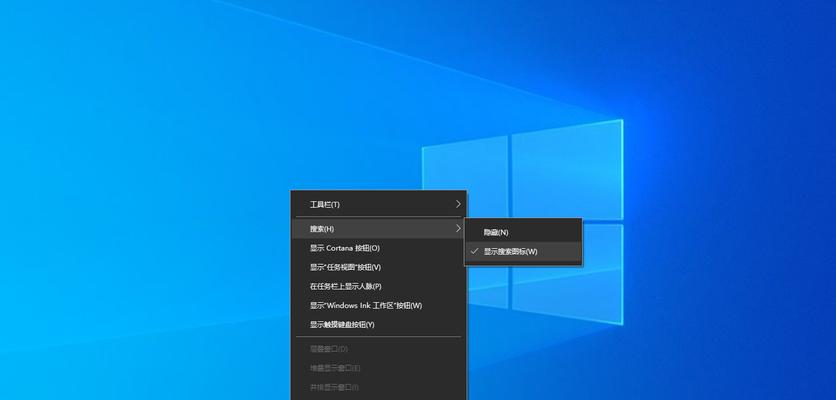The image size is (836, 400).
Task: Expand the 工具栏(T) submenu arrow
Action: click(x=458, y=204)
